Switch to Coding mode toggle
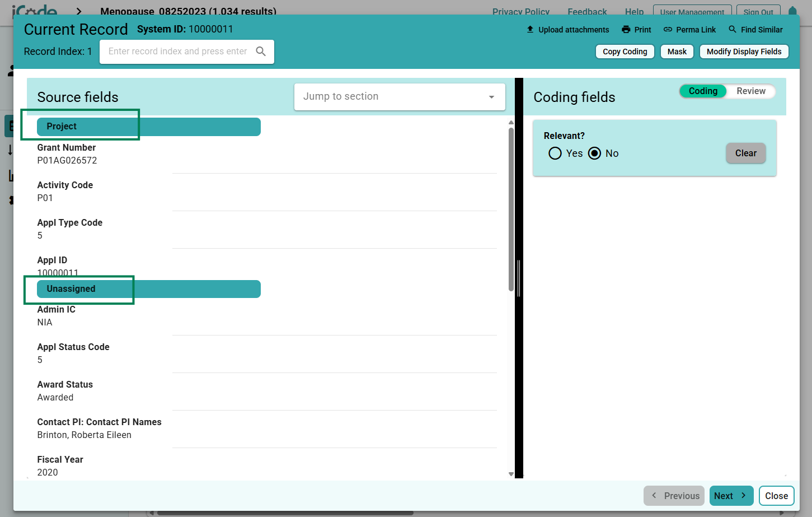The width and height of the screenshot is (812, 517). pyautogui.click(x=703, y=91)
